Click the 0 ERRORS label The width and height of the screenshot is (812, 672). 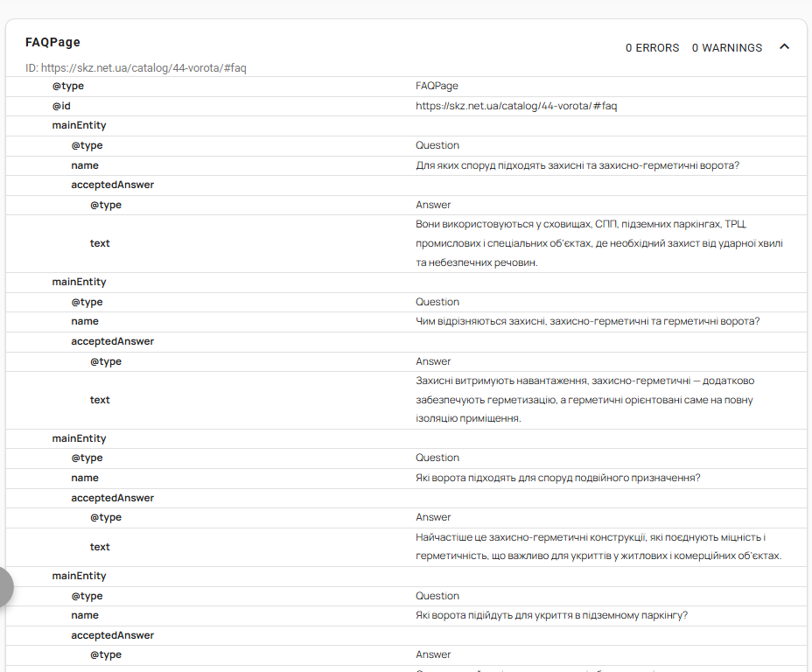point(652,48)
